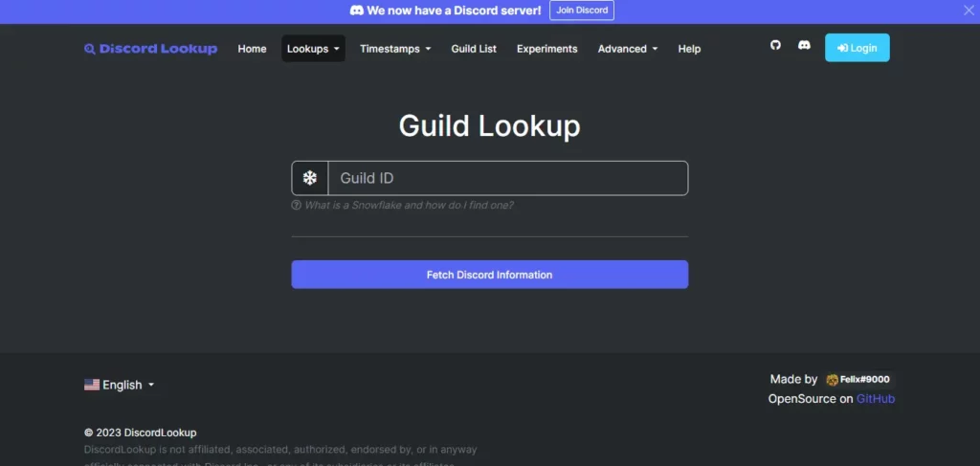Viewport: 980px width, 466px height.
Task: Click the Guild Lookup heading
Action: point(489,125)
